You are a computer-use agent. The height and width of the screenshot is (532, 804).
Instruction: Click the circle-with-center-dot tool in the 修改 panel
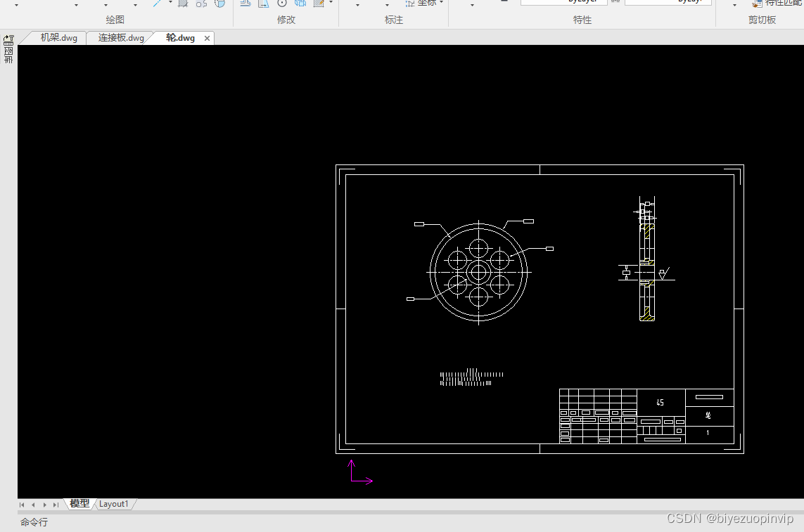tap(282, 3)
